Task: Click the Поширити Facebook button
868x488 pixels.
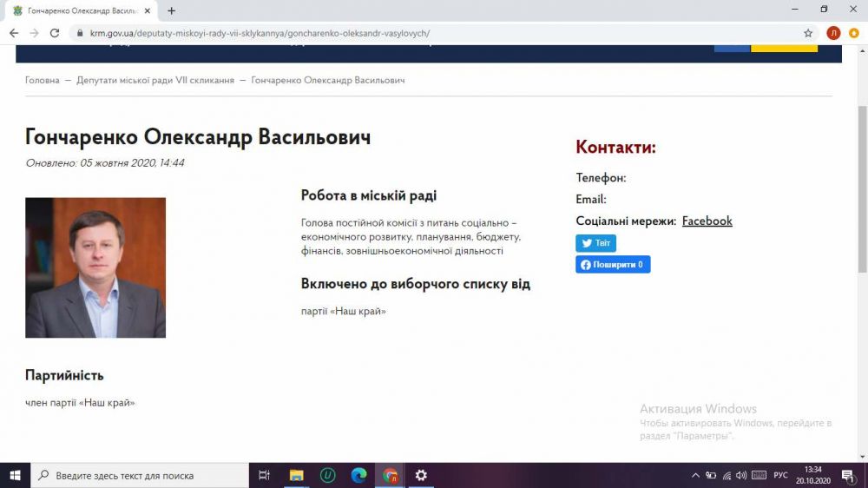Action: point(613,265)
